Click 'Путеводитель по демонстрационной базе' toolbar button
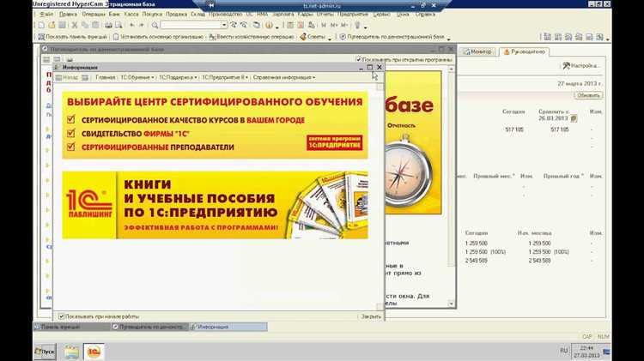The height and width of the screenshot is (361, 644). pyautogui.click(x=392, y=37)
